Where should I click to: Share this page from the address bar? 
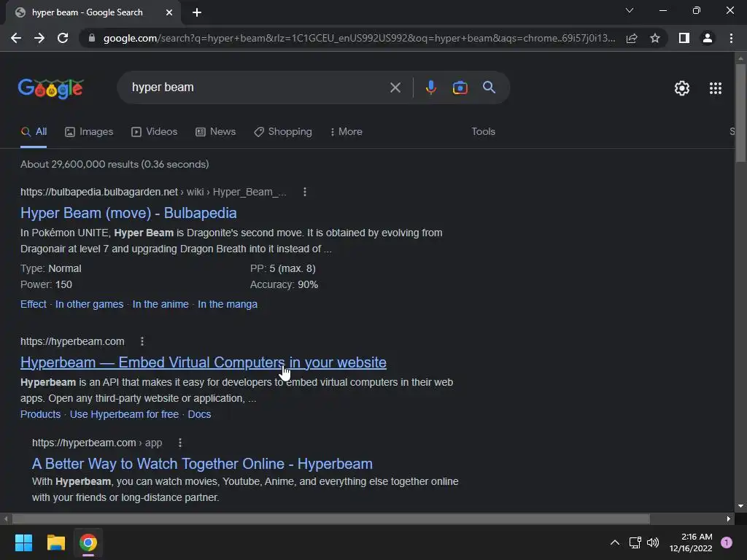tap(632, 38)
